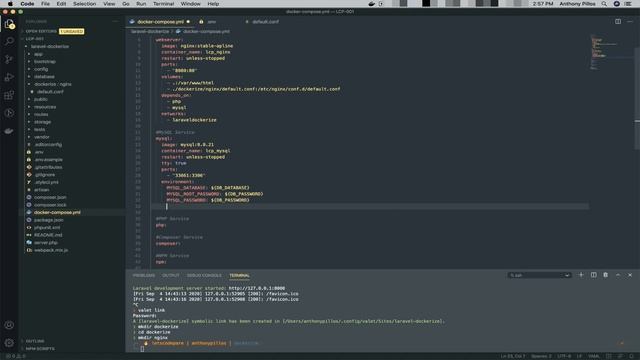Open default.conf in the file tree
640x360 pixels.
point(50,92)
